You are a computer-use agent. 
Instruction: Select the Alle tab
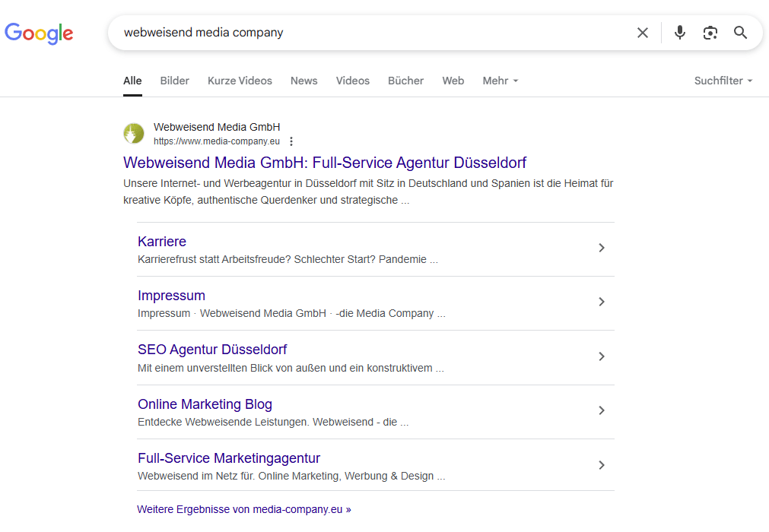pyautogui.click(x=132, y=81)
